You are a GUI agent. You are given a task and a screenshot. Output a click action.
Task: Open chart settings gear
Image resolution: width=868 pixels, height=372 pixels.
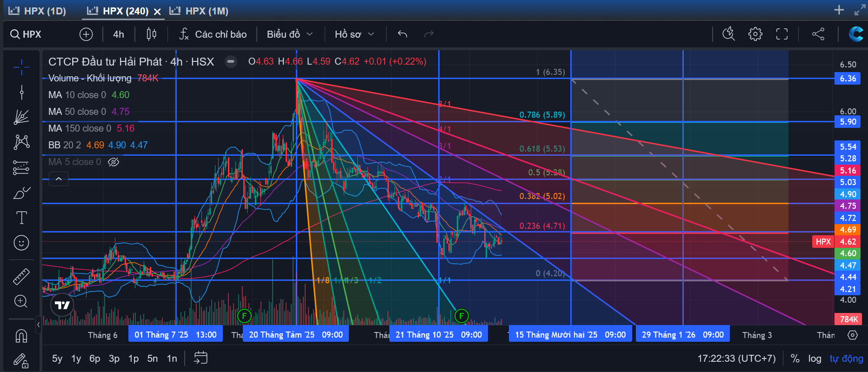[755, 34]
